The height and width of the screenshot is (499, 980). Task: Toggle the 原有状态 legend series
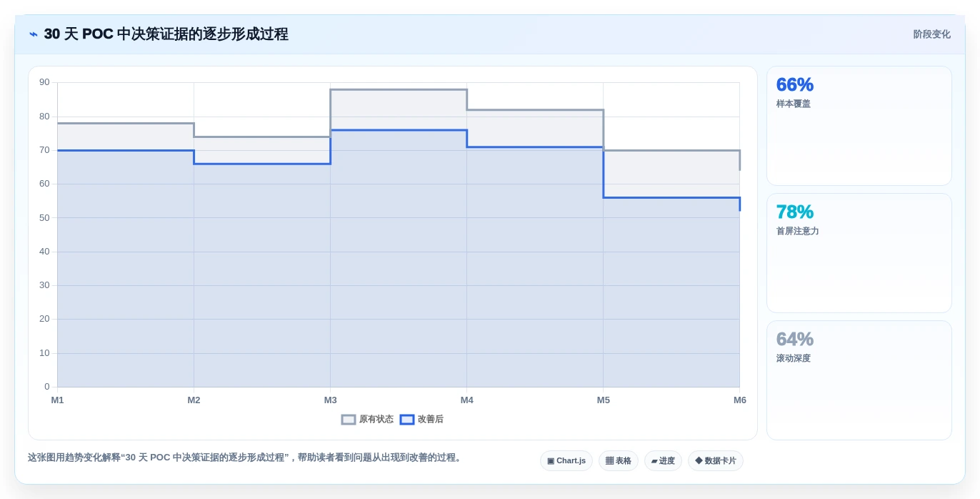pos(367,420)
